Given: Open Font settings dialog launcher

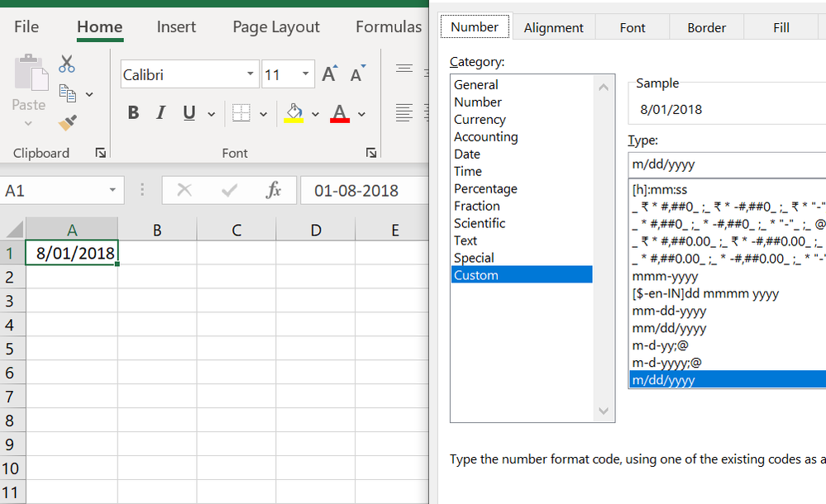Looking at the screenshot, I should (371, 153).
